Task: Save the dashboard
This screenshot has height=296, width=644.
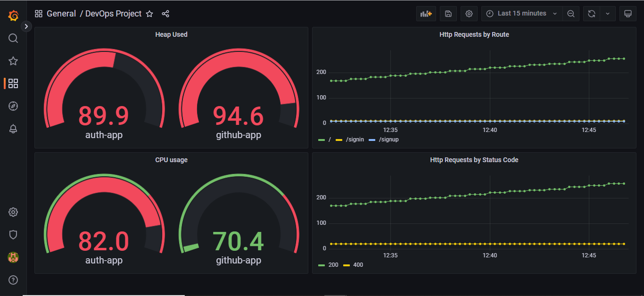Action: click(x=448, y=13)
